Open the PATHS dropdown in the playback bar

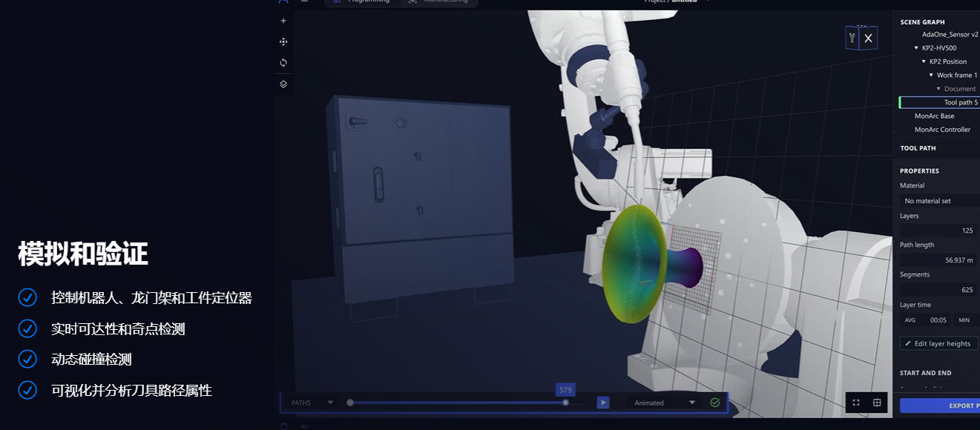[x=329, y=402]
